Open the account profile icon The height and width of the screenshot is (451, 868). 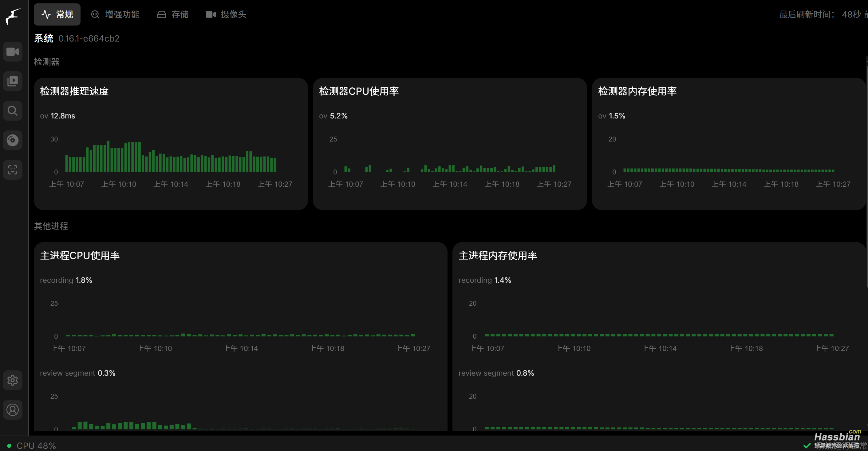tap(13, 409)
